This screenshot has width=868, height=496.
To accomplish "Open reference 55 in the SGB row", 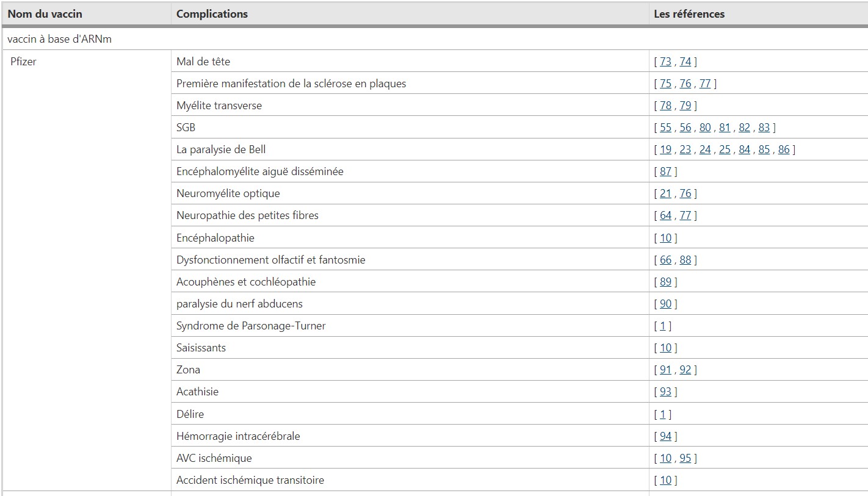I will click(665, 128).
